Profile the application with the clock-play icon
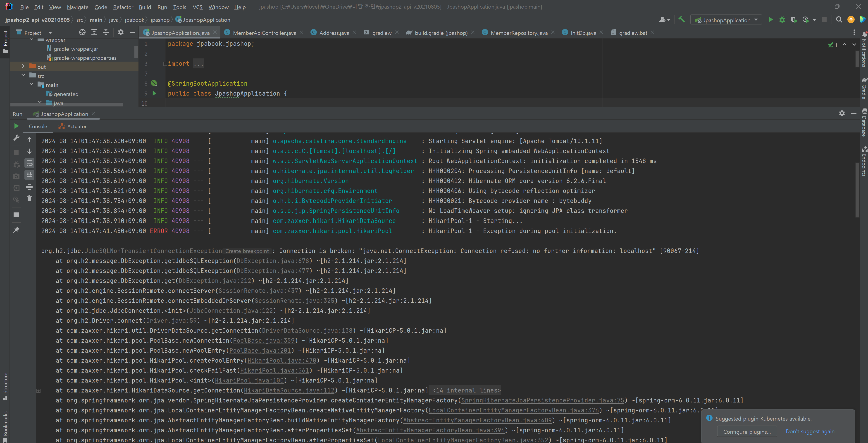 (x=806, y=20)
